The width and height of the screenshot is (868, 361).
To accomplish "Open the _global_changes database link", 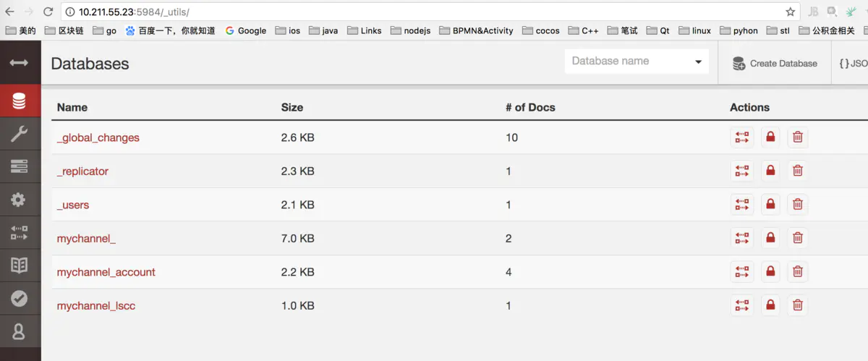I will [98, 137].
